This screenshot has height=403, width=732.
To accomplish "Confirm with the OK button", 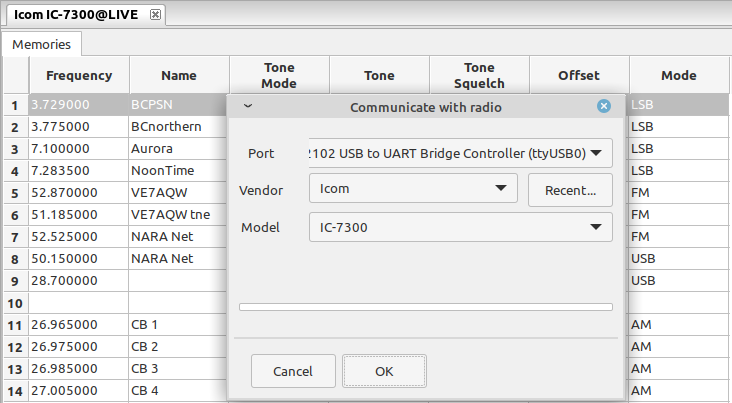I will [x=384, y=371].
